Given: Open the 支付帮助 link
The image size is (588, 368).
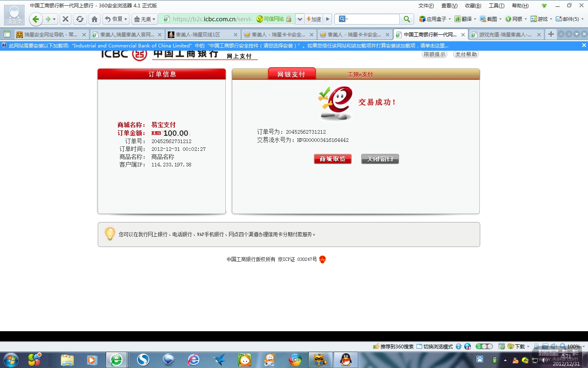Looking at the screenshot, I should [466, 54].
